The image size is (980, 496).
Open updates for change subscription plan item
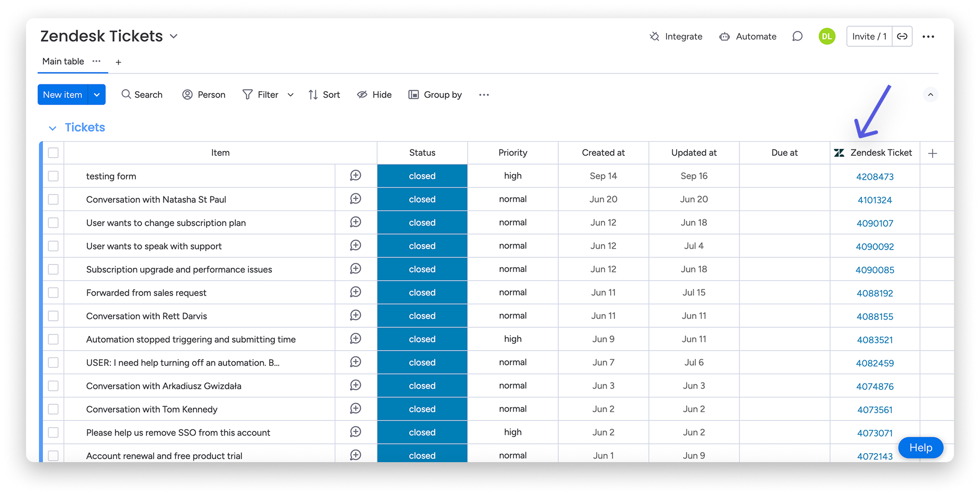356,222
